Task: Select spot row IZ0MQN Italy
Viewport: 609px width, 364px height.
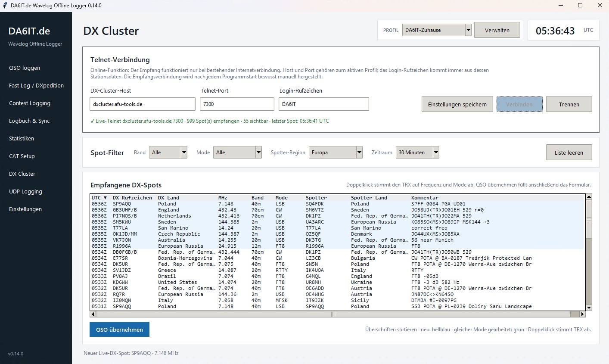Action: pos(337,300)
